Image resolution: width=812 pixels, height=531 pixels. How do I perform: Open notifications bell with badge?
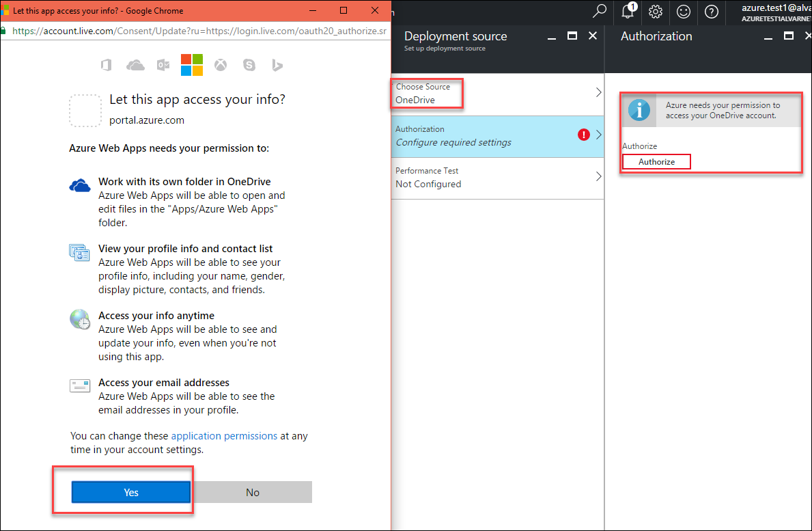pos(628,11)
